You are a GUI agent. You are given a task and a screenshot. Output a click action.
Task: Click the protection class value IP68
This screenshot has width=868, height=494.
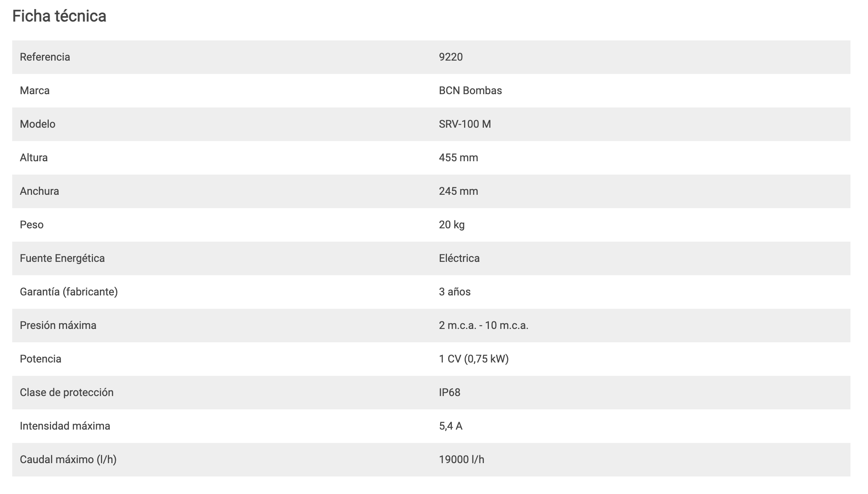click(x=450, y=393)
